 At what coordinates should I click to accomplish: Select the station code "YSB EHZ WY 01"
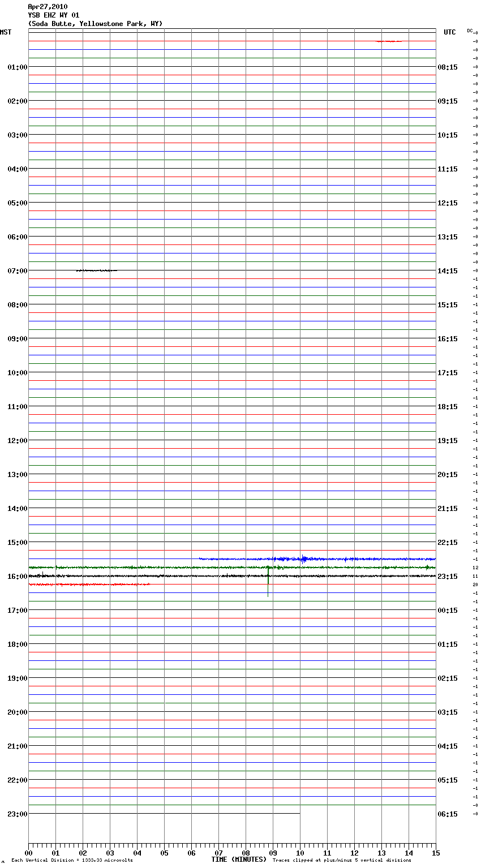[x=54, y=15]
